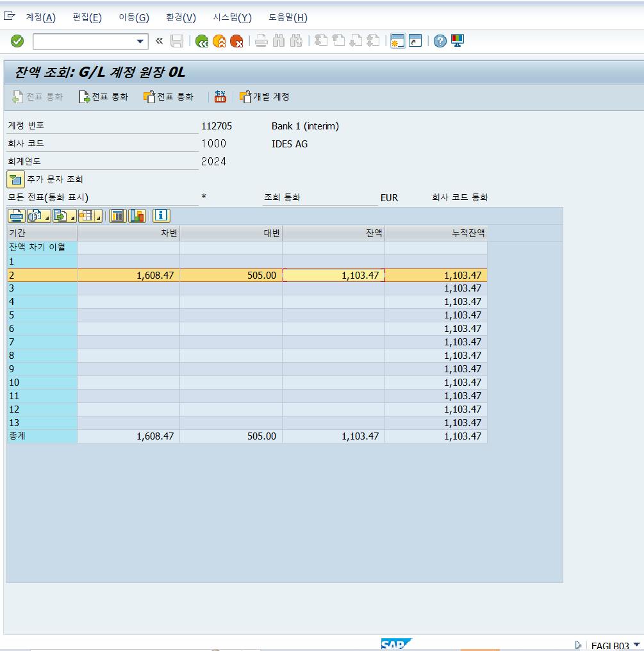Collapse command field with double-chevron icon
Viewport: 644px width, 651px height.
point(160,41)
